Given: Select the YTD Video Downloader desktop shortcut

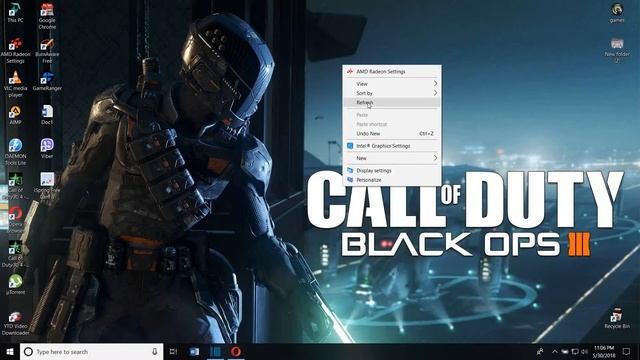Looking at the screenshot, I should 15,324.
